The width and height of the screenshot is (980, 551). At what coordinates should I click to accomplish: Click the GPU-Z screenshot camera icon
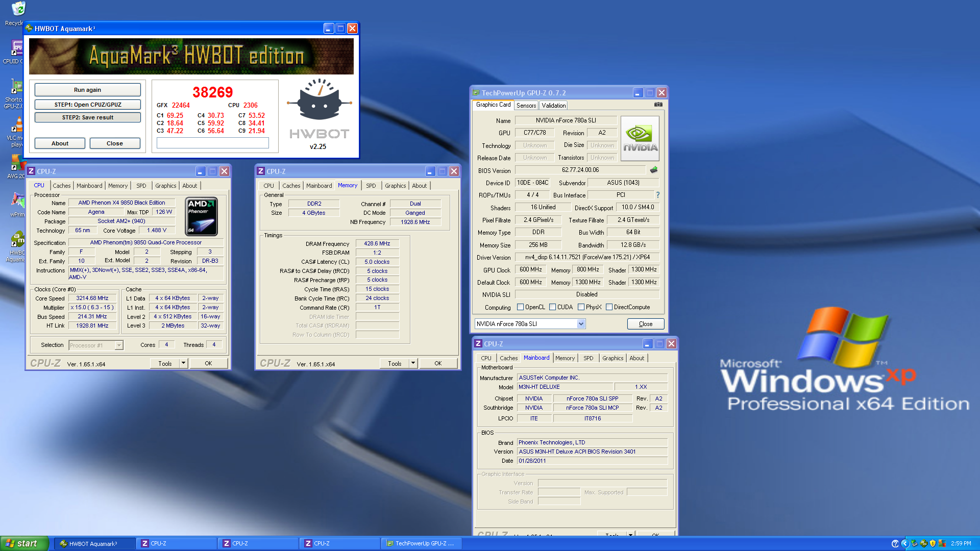(x=658, y=105)
